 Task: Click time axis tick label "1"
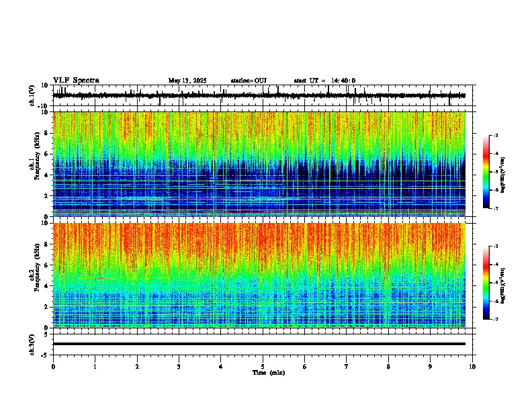coord(95,367)
